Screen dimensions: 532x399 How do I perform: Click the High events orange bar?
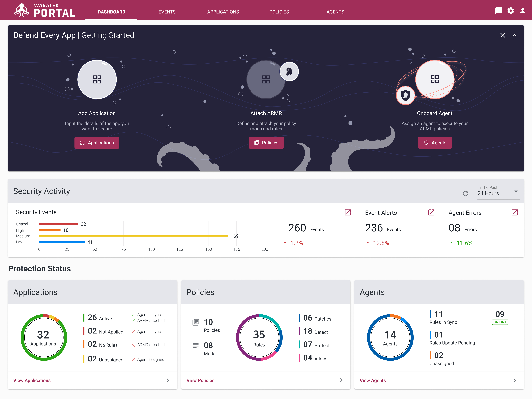click(x=50, y=230)
